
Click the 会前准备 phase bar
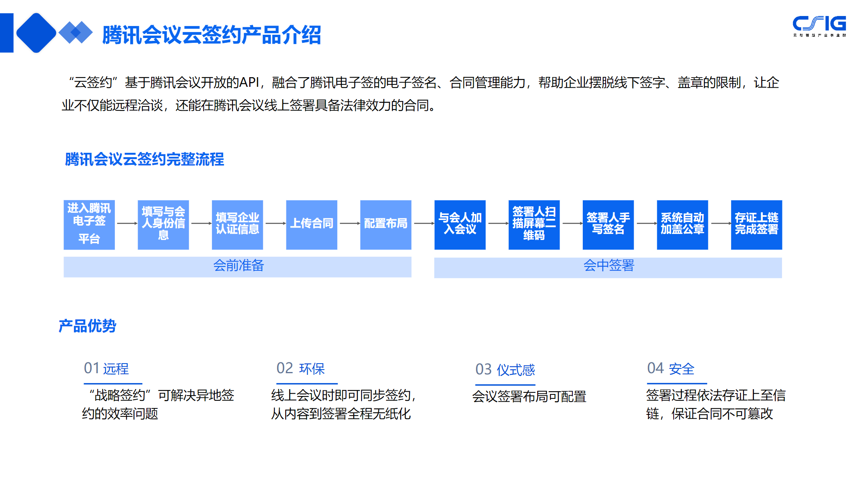(238, 267)
